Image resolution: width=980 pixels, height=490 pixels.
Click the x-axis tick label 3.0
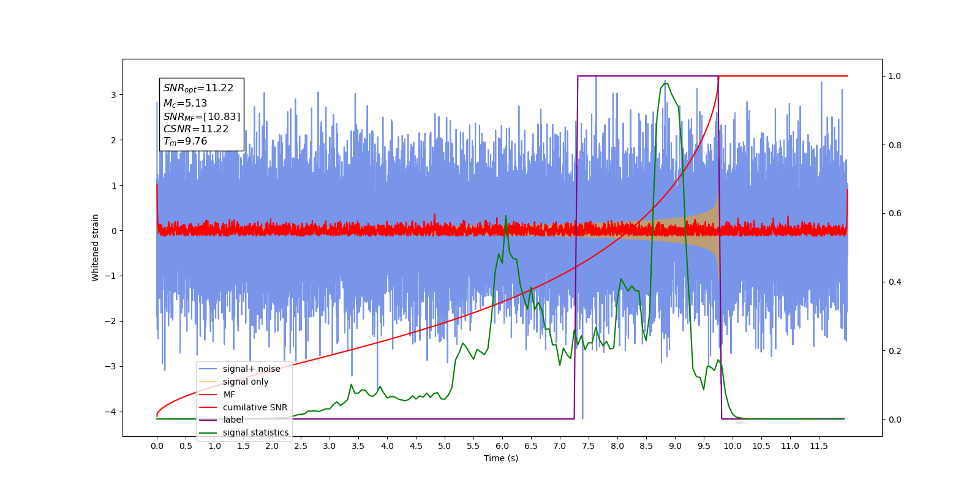pyautogui.click(x=330, y=446)
